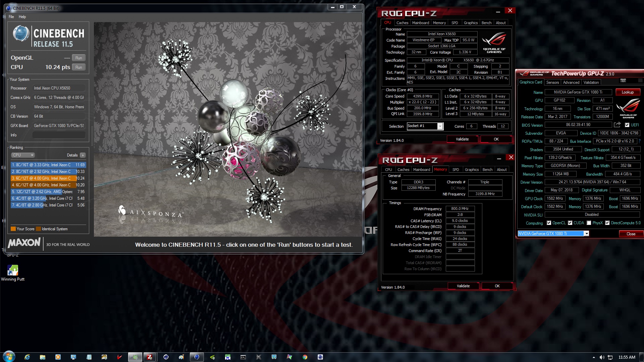Open the notepad icon in the taskbar
The image size is (644, 362).
89,357
